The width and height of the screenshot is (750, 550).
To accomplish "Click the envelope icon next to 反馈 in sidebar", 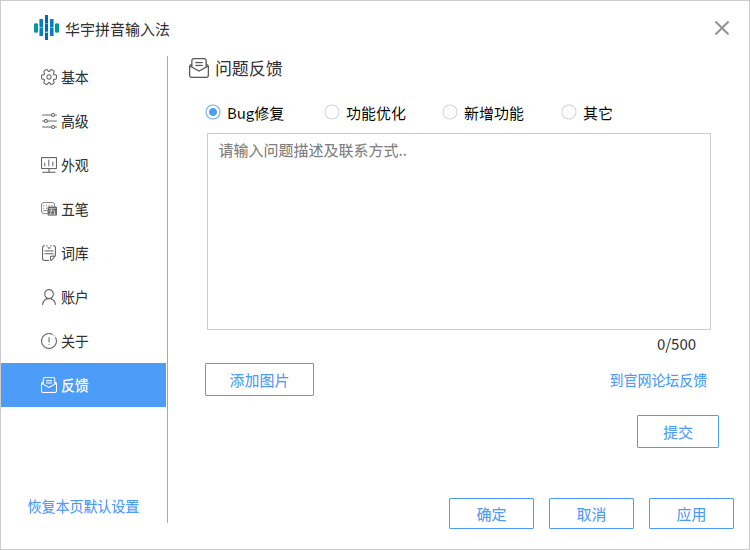I will click(x=48, y=385).
